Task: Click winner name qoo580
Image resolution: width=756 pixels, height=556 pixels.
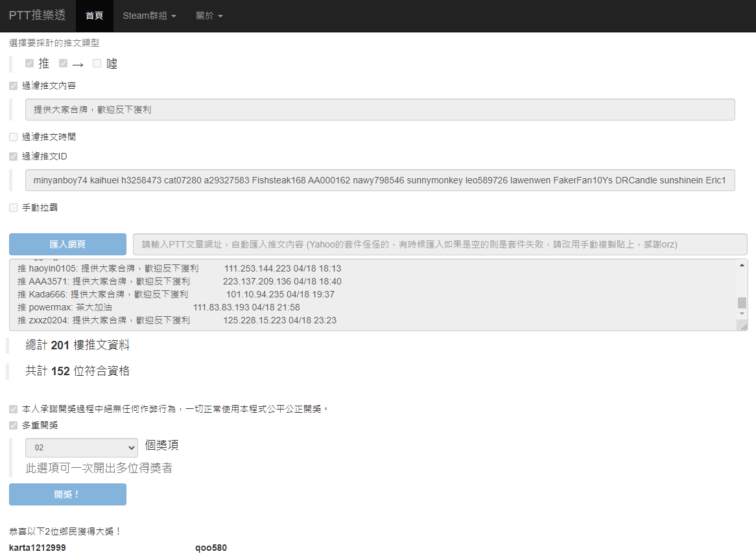Action: (x=211, y=548)
